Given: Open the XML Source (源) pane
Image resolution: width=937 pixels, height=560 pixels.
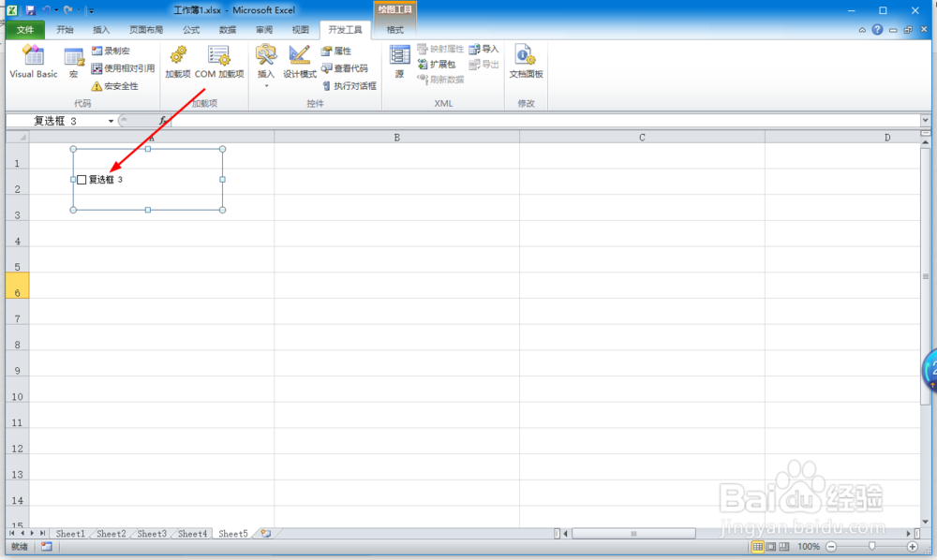Looking at the screenshot, I should click(x=399, y=62).
